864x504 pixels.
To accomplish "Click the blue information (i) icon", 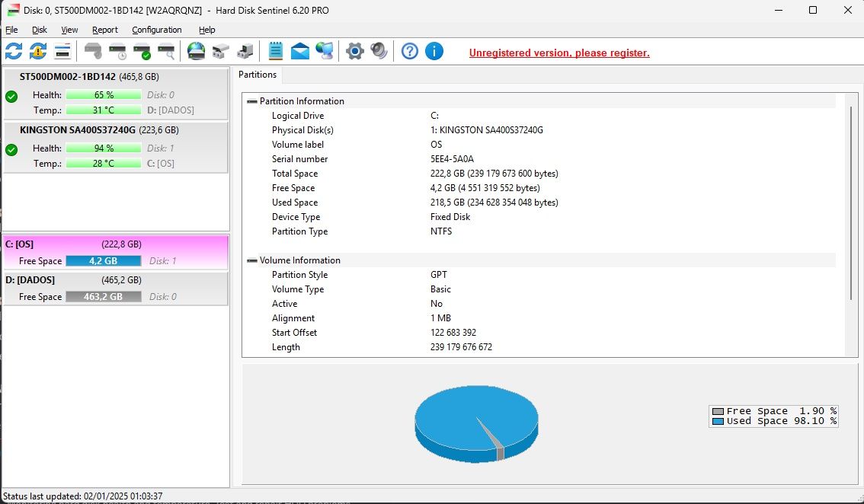I will pyautogui.click(x=434, y=51).
